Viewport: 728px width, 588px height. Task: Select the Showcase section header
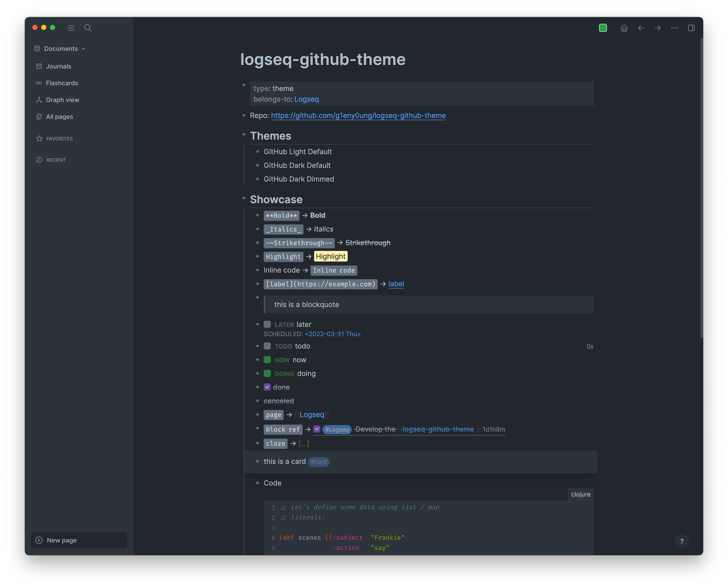coord(276,199)
